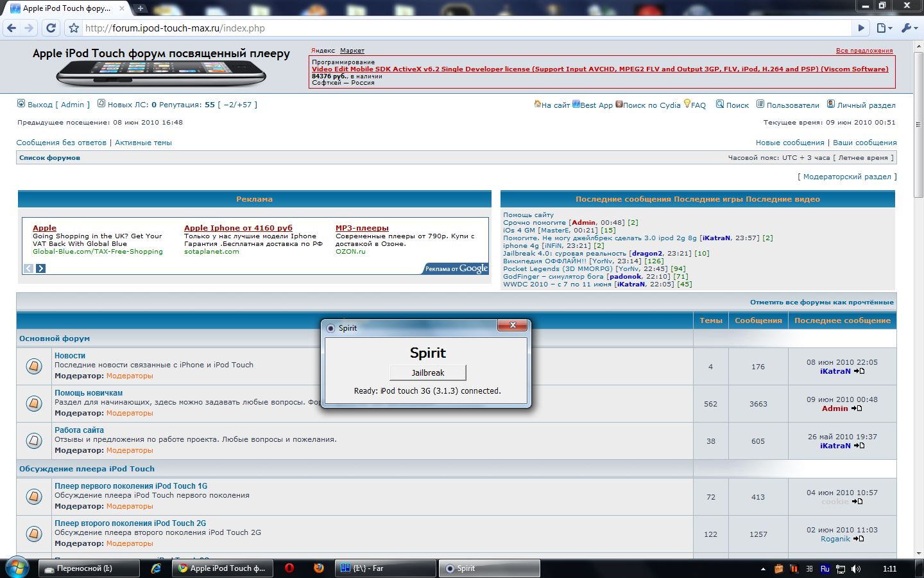Expand hidden system tray icons
Screen dimensions: 924x578
763,569
